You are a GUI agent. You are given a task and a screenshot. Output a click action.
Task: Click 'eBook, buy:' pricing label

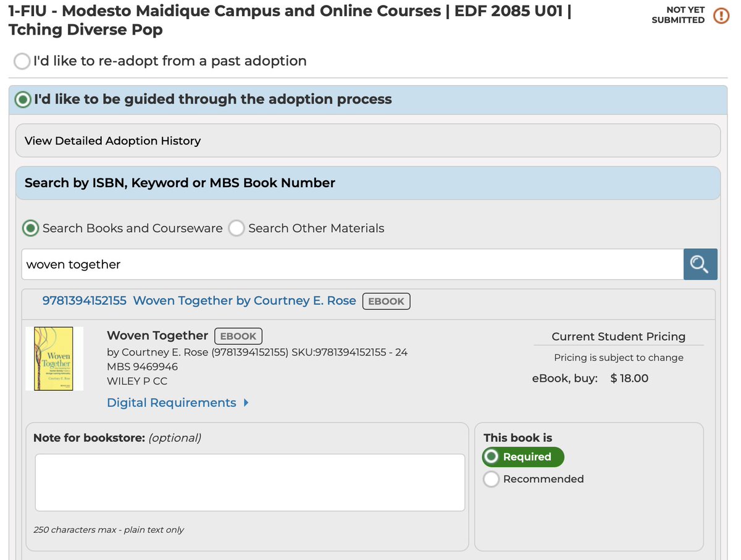[x=565, y=378]
